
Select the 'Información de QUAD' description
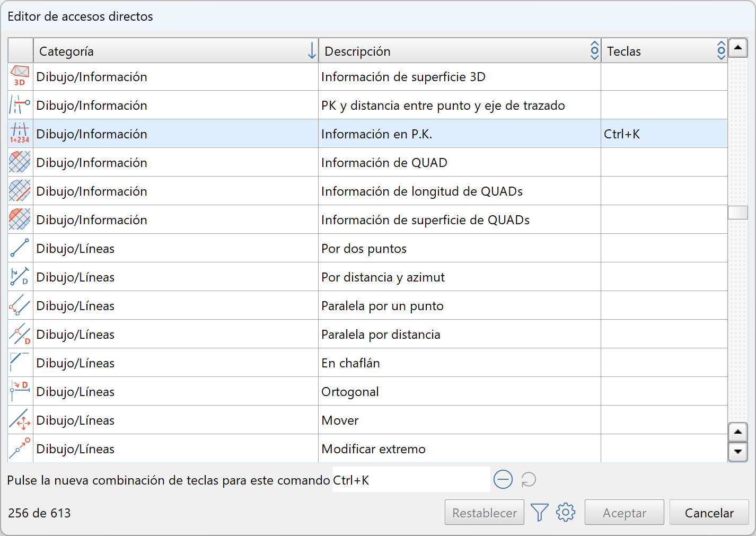pos(384,163)
